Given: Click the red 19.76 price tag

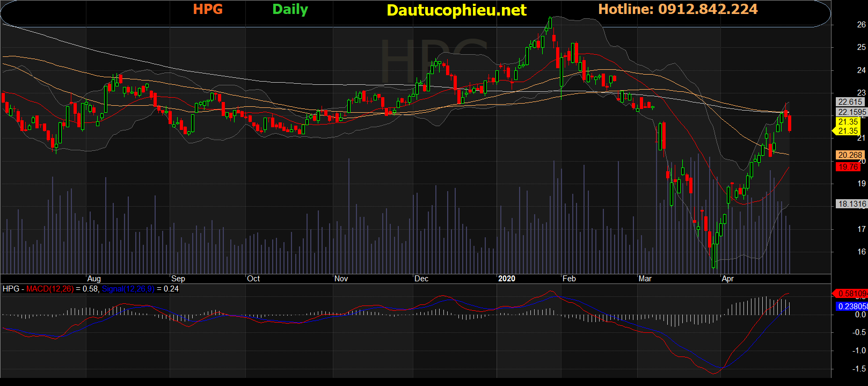Looking at the screenshot, I should 848,166.
